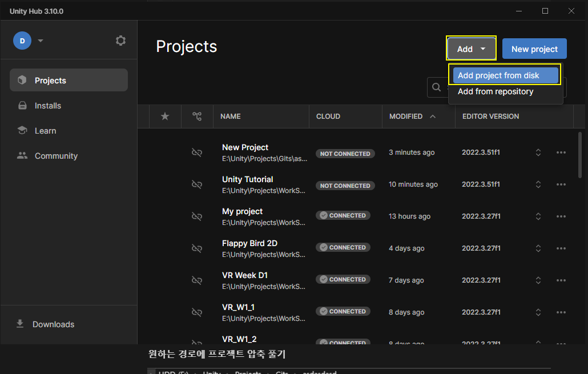This screenshot has width=588, height=374.
Task: Open the Hub settings gear
Action: point(120,41)
